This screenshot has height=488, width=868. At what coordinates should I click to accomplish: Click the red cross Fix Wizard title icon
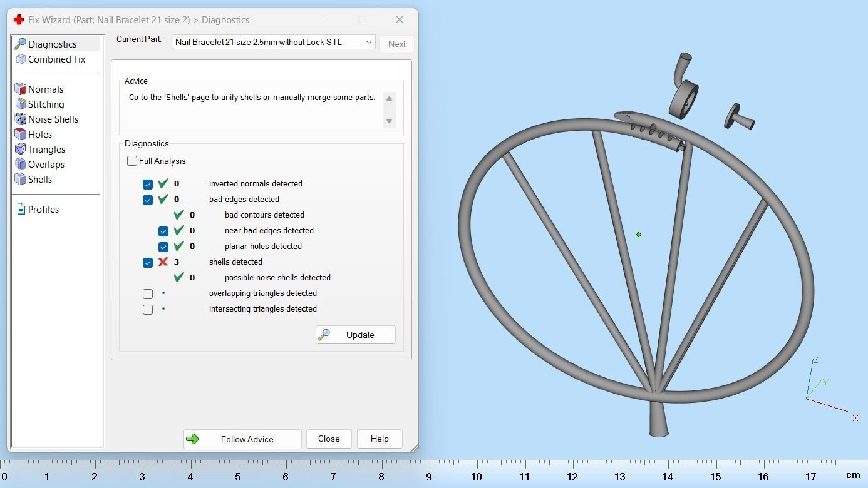tap(19, 19)
